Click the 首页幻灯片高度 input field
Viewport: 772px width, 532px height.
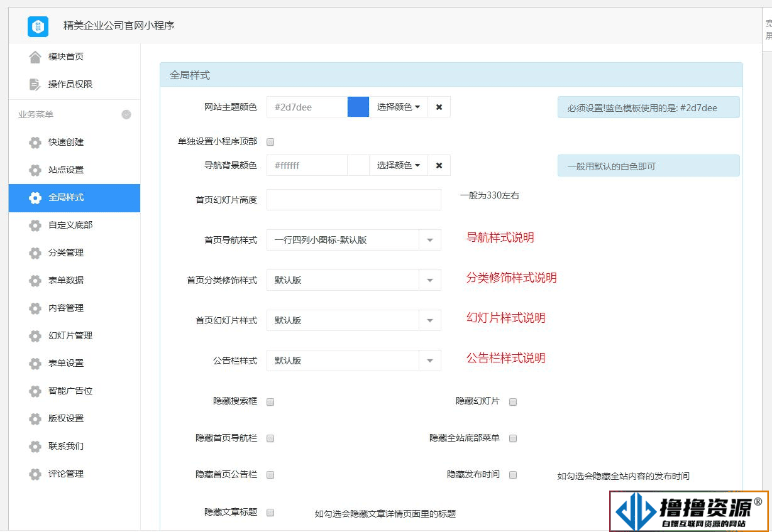tap(354, 200)
